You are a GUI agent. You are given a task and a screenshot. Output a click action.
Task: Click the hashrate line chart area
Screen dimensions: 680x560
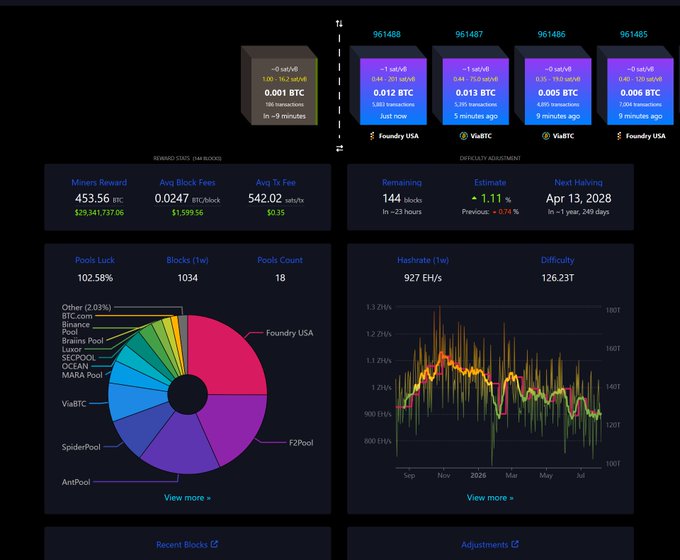coord(499,386)
